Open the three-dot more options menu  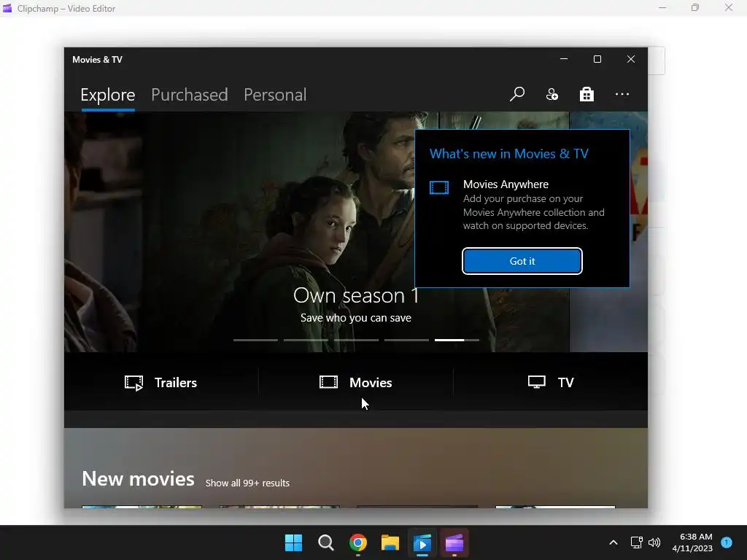[x=622, y=94]
